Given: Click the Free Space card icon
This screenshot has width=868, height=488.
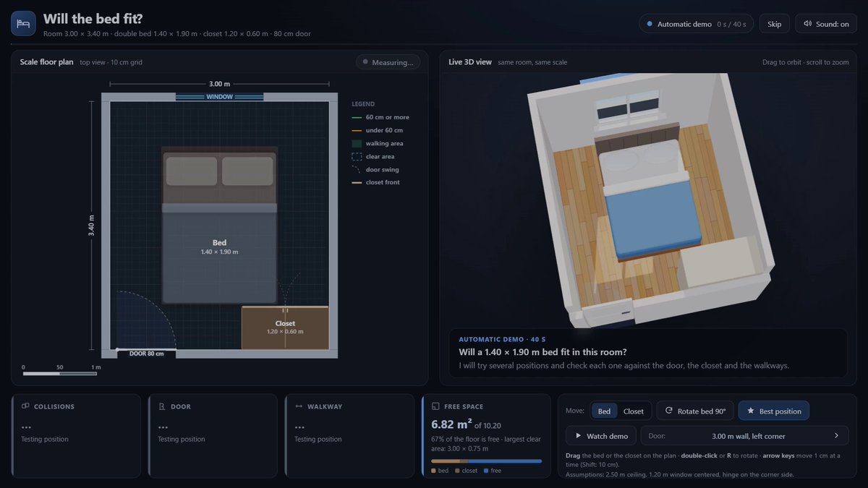Looking at the screenshot, I should coord(435,406).
